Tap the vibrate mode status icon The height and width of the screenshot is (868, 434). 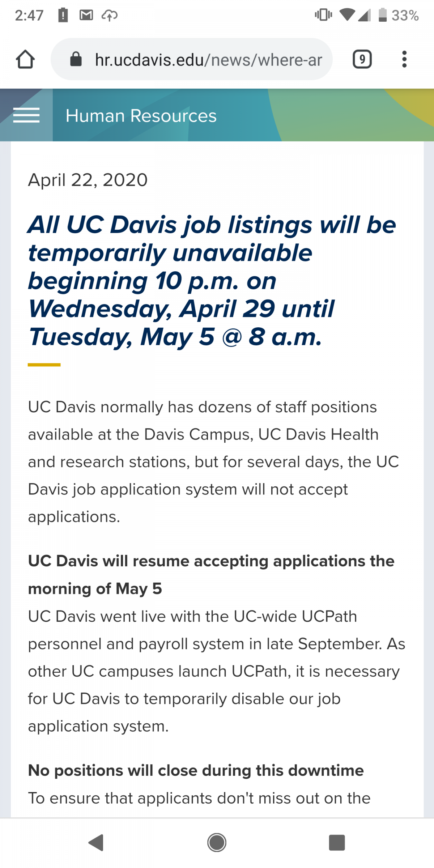click(x=323, y=15)
